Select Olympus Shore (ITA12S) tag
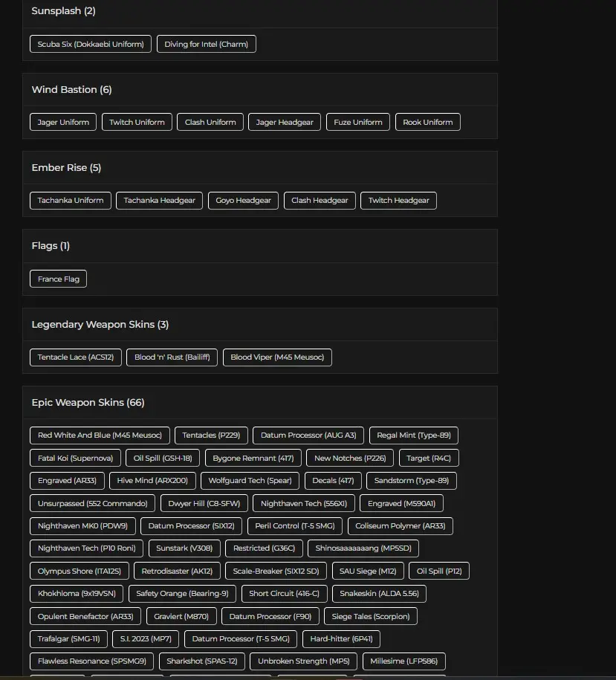The height and width of the screenshot is (680, 616). 80,571
